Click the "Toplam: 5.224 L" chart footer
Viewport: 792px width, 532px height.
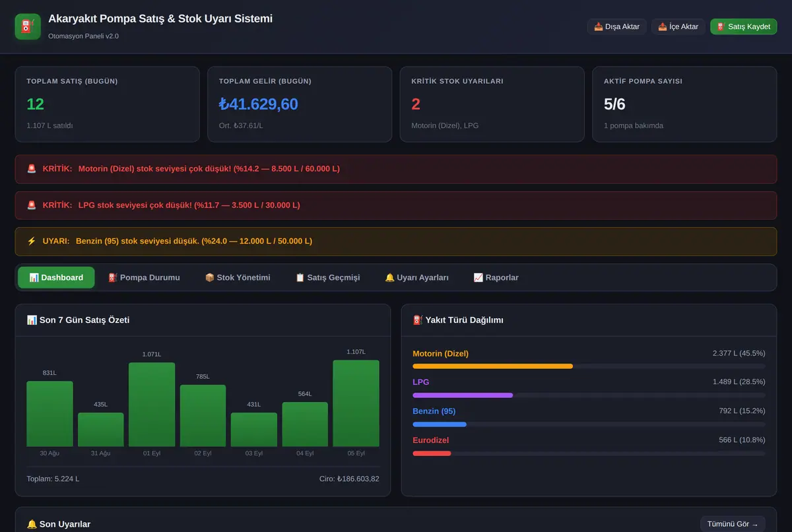[53, 479]
